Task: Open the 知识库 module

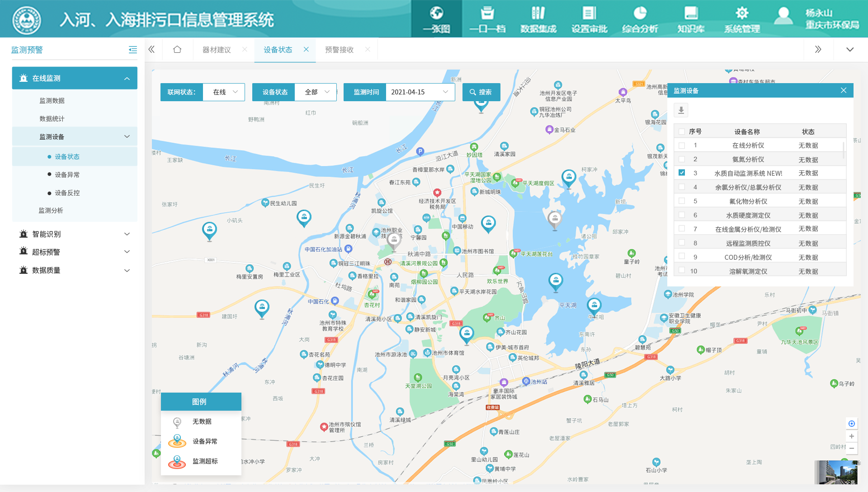Action: tap(691, 19)
